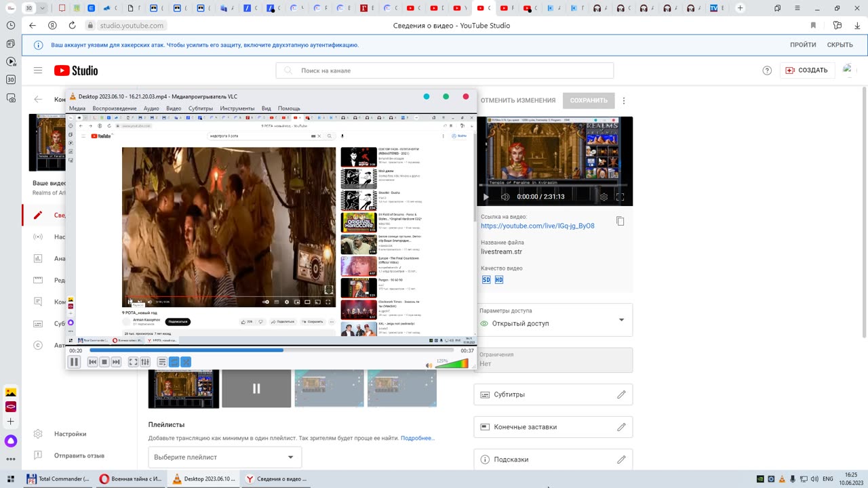Click the ПРОЙТИ security check button
Image resolution: width=868 pixels, height=488 pixels.
tap(802, 45)
